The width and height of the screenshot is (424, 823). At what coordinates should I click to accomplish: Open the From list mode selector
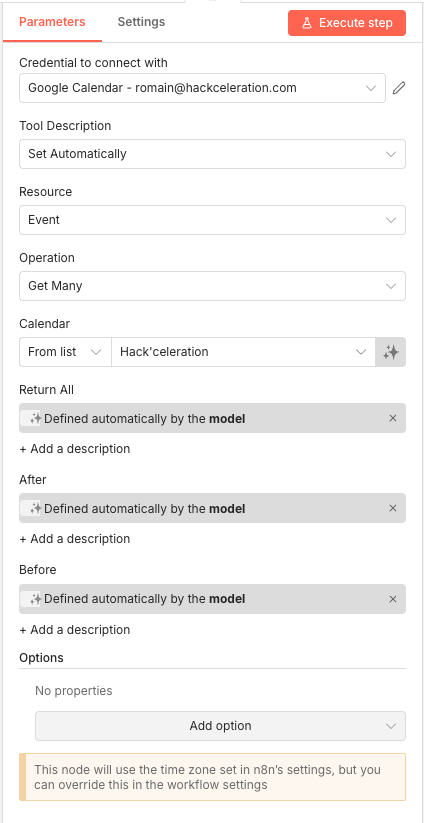(x=66, y=352)
